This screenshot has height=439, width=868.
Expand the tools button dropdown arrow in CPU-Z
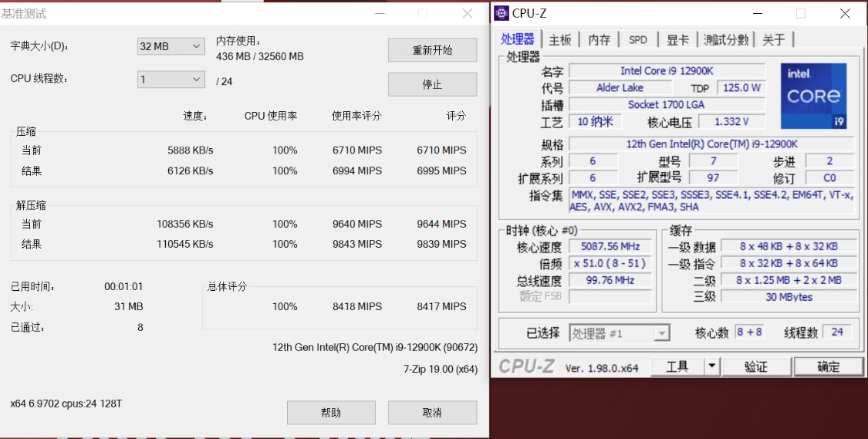point(712,366)
